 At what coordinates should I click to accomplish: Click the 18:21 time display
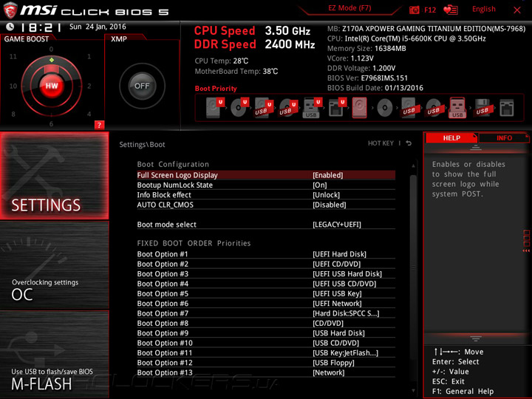(x=41, y=27)
